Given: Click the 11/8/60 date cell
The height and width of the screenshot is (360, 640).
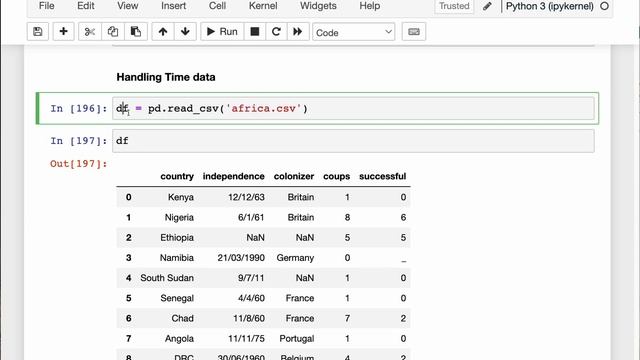Looking at the screenshot, I should [249, 318].
